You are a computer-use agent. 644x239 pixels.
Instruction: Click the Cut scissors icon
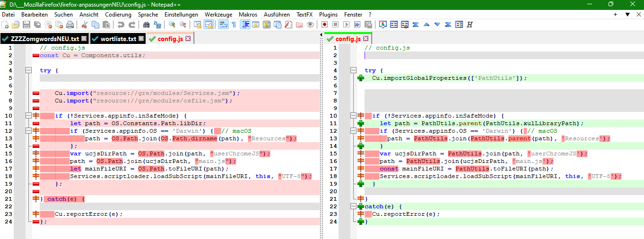click(85, 25)
